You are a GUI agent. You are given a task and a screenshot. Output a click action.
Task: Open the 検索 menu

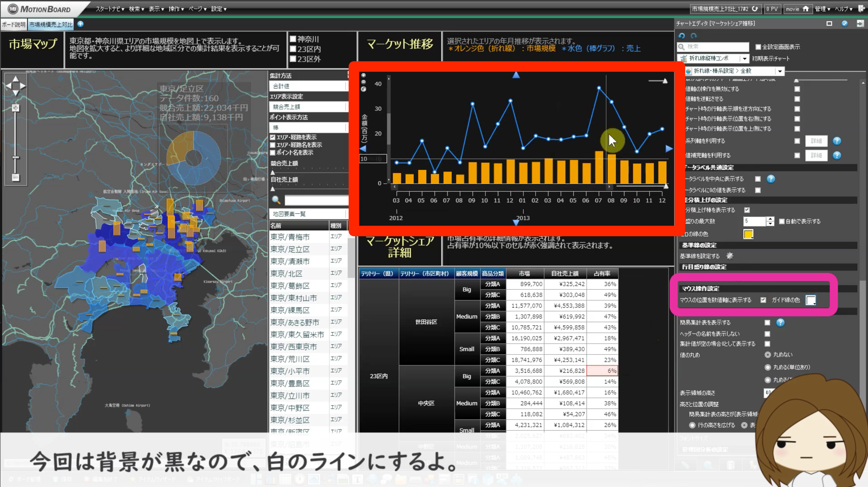[136, 9]
